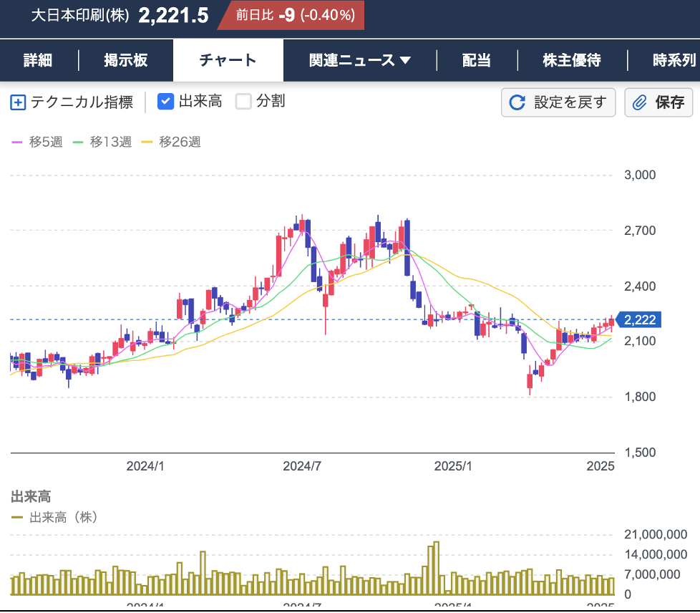Viewport: 700px width, 613px height.
Task: Click the 移13週 green legend marker
Action: 79,142
